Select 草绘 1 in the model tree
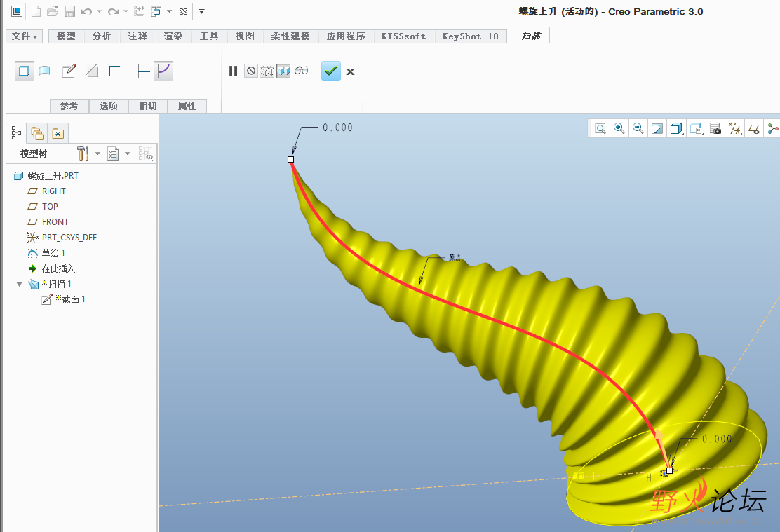 pyautogui.click(x=53, y=253)
